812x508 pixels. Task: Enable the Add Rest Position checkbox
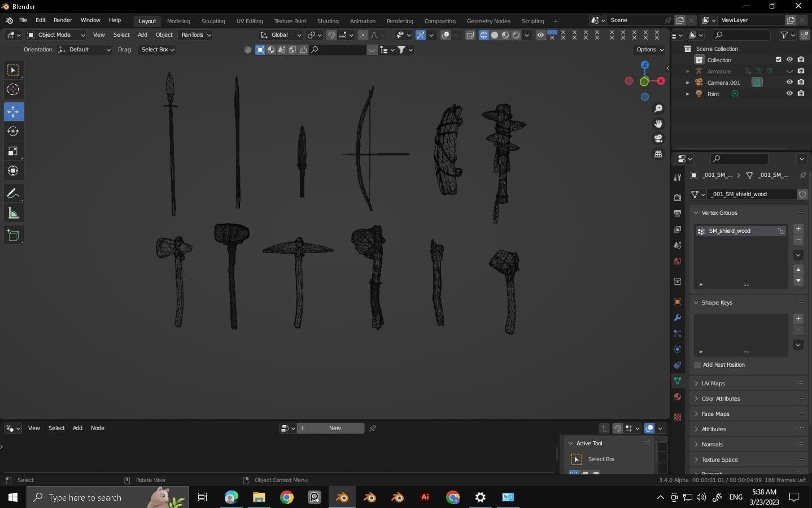pos(697,364)
